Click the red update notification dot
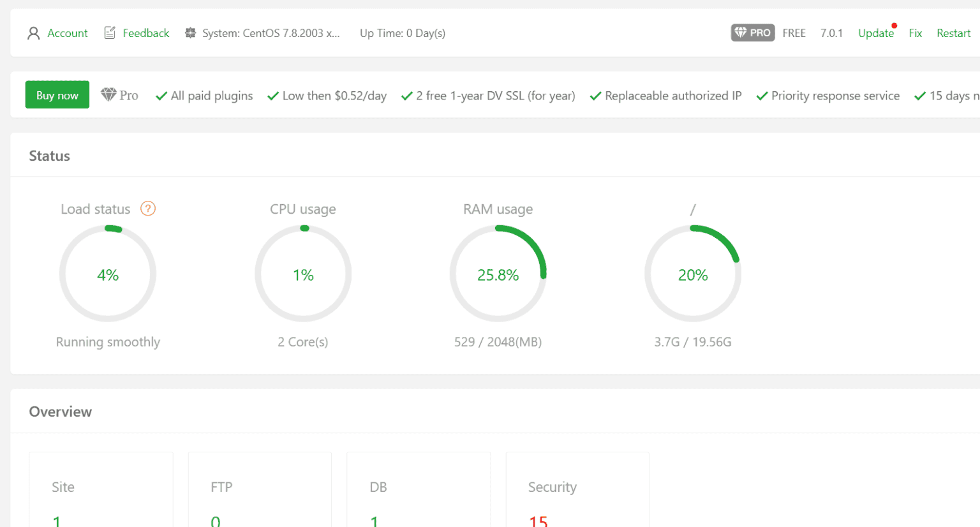This screenshot has height=527, width=980. [894, 26]
